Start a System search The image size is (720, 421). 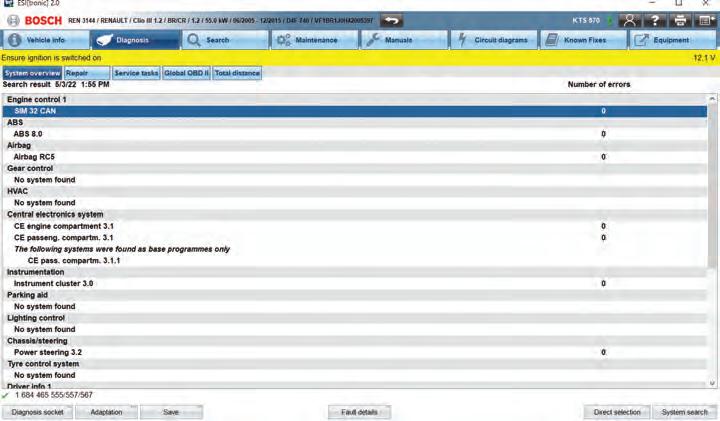[685, 412]
